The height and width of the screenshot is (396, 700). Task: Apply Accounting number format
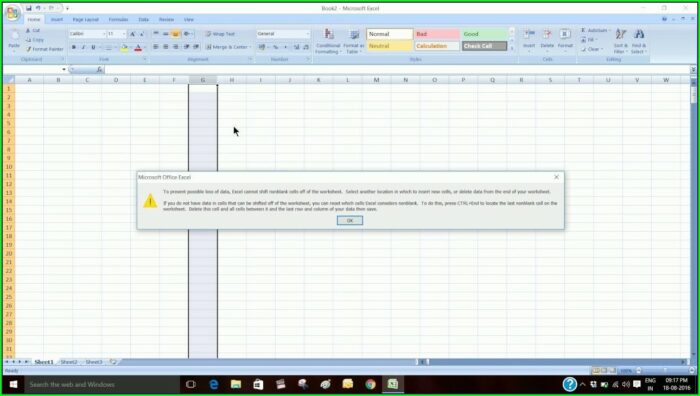tap(263, 47)
